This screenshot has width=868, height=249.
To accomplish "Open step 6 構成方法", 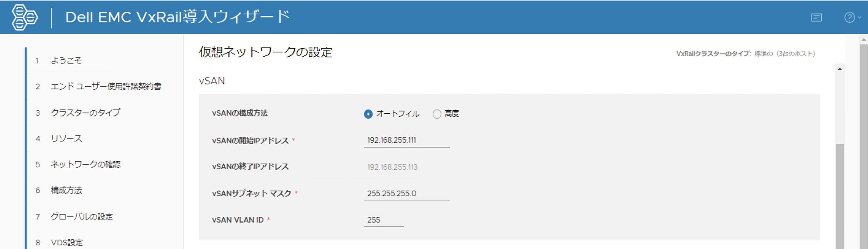I will (x=66, y=191).
